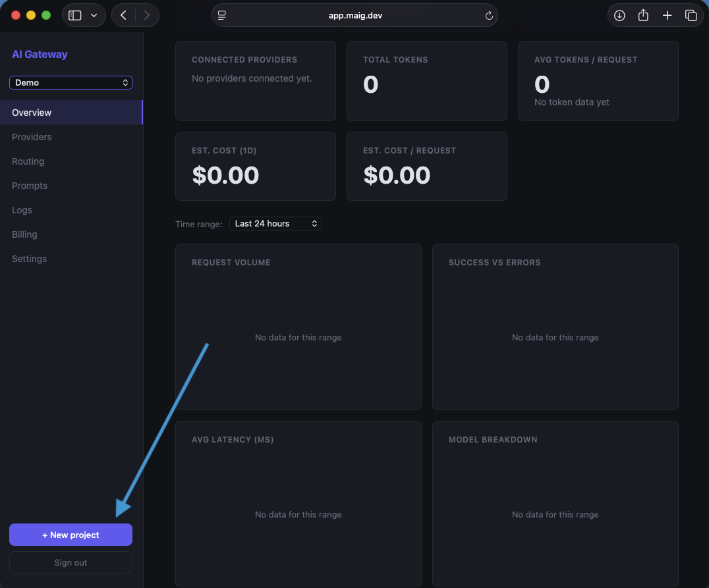Close the window with the red button
Viewport: 709px width, 588px height.
16,15
